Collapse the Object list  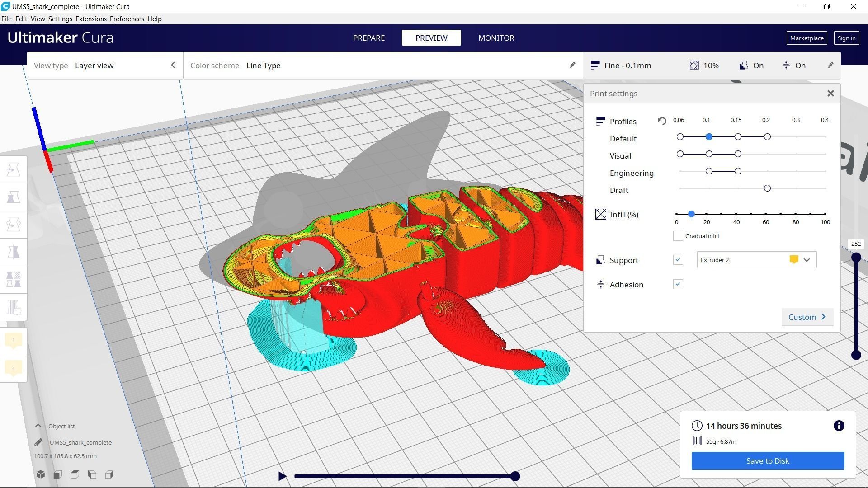[38, 426]
